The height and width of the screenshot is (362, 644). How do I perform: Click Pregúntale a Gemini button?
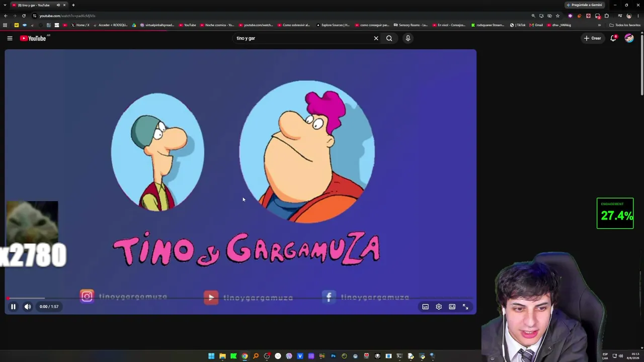click(584, 5)
